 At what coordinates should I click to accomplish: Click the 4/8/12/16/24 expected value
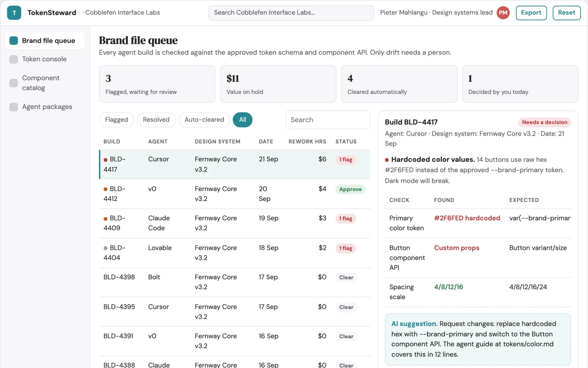[x=528, y=287]
